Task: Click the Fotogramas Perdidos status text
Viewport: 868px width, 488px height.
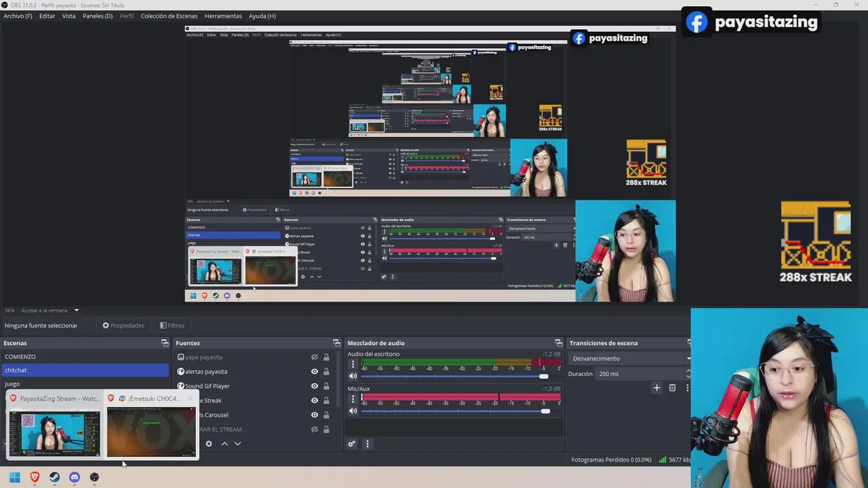Action: [611, 460]
